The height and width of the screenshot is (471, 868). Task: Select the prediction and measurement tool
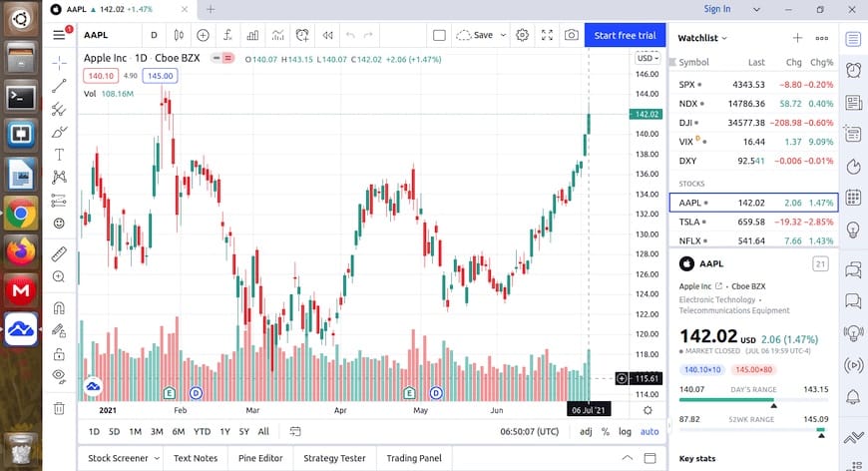[59, 201]
